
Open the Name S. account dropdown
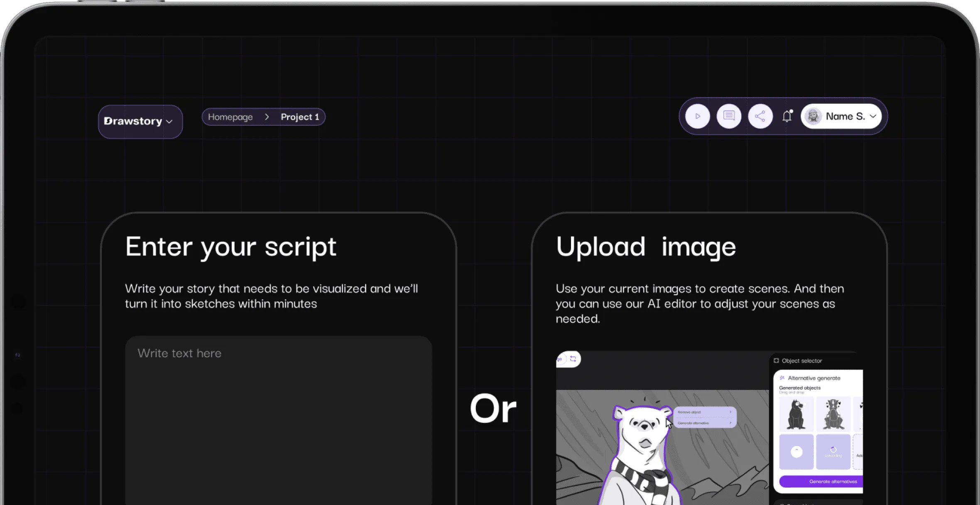pos(873,116)
